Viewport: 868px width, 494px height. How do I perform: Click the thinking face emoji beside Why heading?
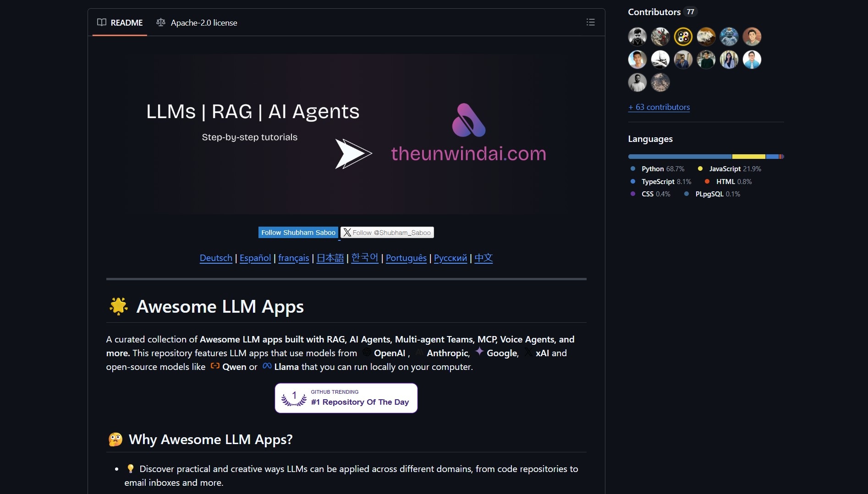point(115,440)
